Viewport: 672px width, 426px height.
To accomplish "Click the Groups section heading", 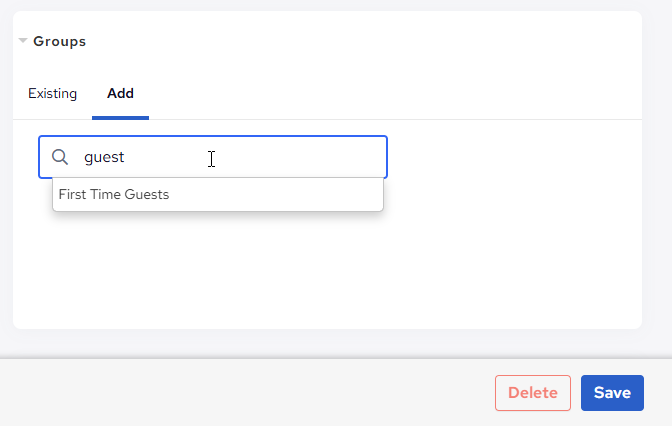I will pyautogui.click(x=59, y=41).
